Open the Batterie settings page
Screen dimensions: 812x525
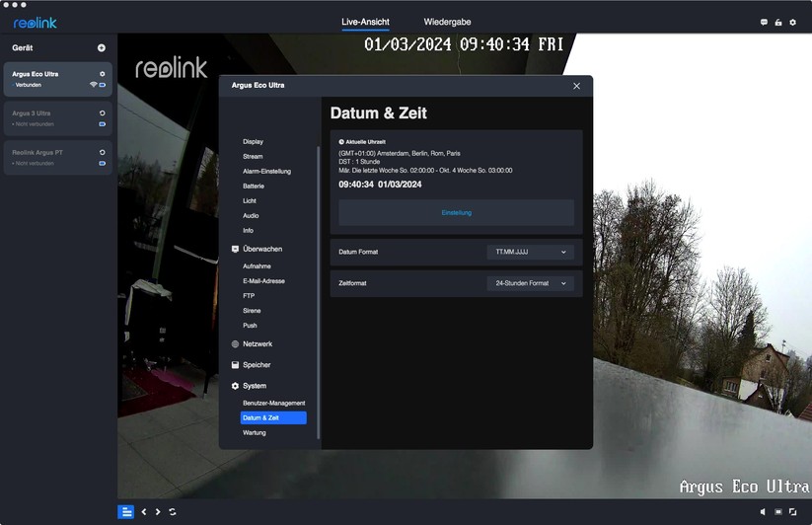click(254, 186)
